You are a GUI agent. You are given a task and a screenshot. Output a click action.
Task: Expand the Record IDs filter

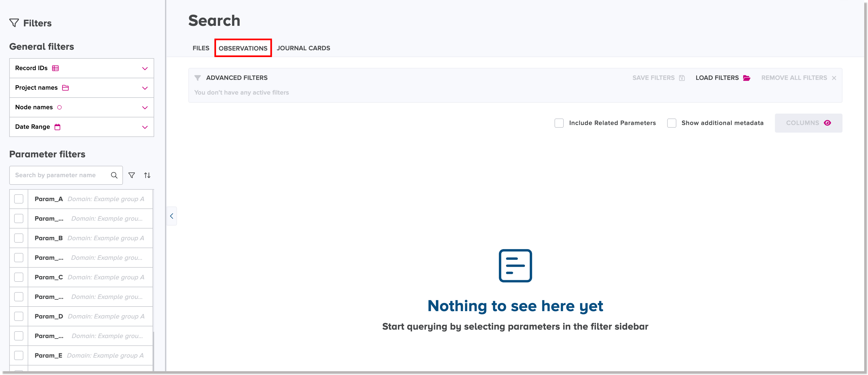point(145,68)
